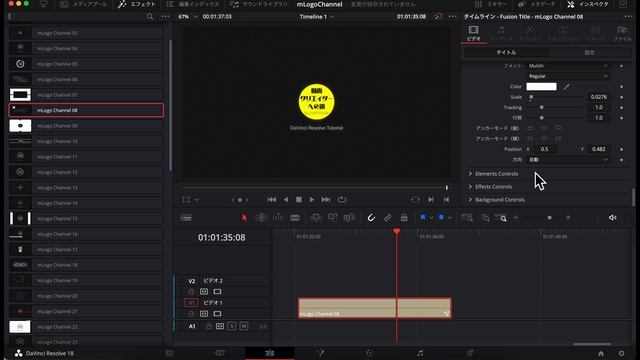Select the arrow selection tool
640x360 pixels.
coord(244,218)
